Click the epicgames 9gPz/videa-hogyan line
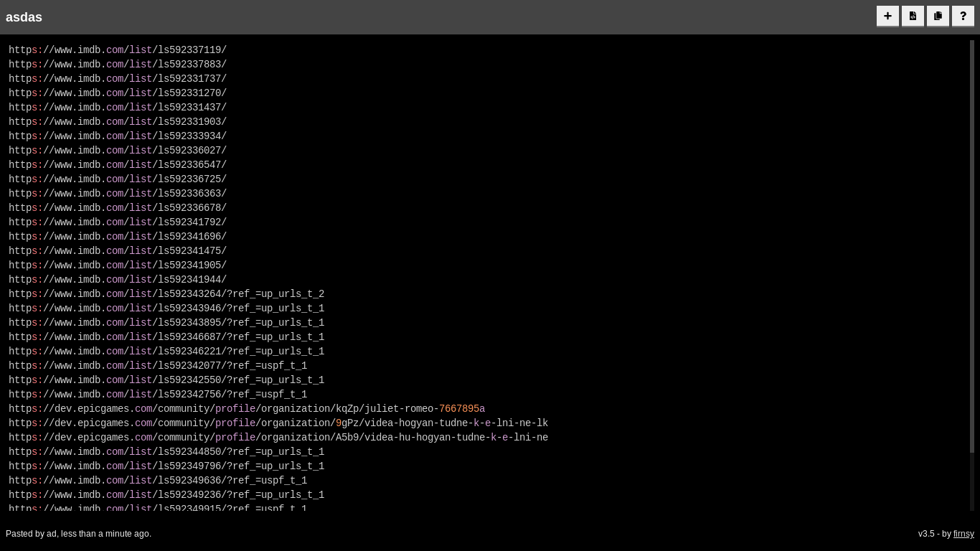Viewport: 980px width, 551px height. (x=278, y=423)
